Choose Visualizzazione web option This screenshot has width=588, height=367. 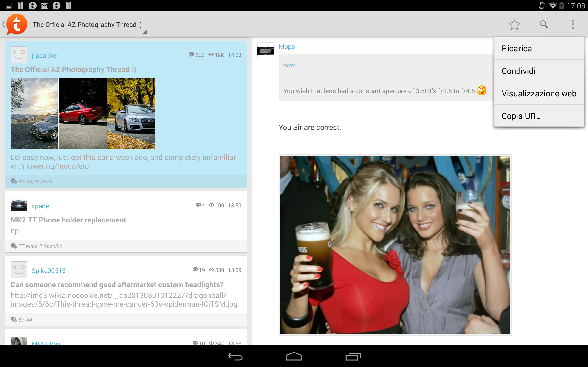(x=539, y=93)
